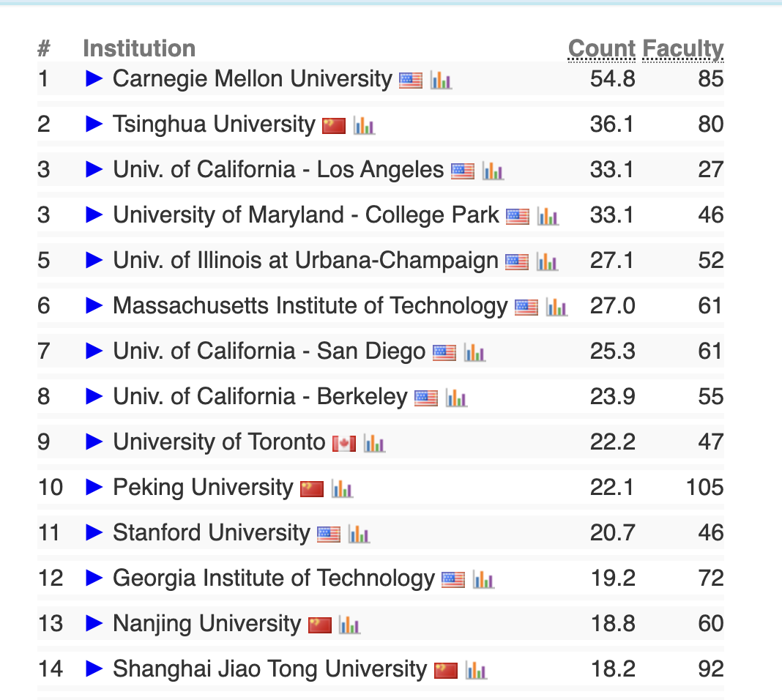This screenshot has width=782, height=700.
Task: Click the chart icon beside Massachusetts Institute of Technology
Action: [x=556, y=307]
